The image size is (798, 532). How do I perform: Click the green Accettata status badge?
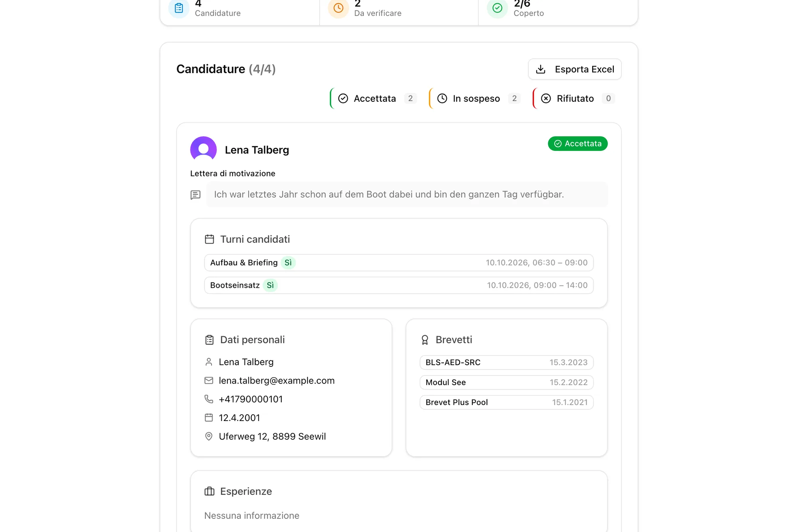pos(577,144)
